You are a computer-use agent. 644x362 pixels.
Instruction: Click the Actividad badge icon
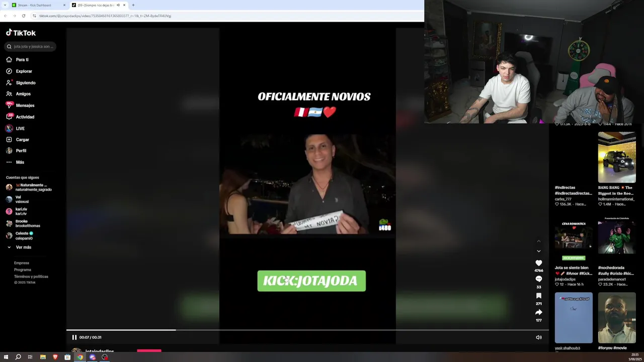pyautogui.click(x=9, y=117)
